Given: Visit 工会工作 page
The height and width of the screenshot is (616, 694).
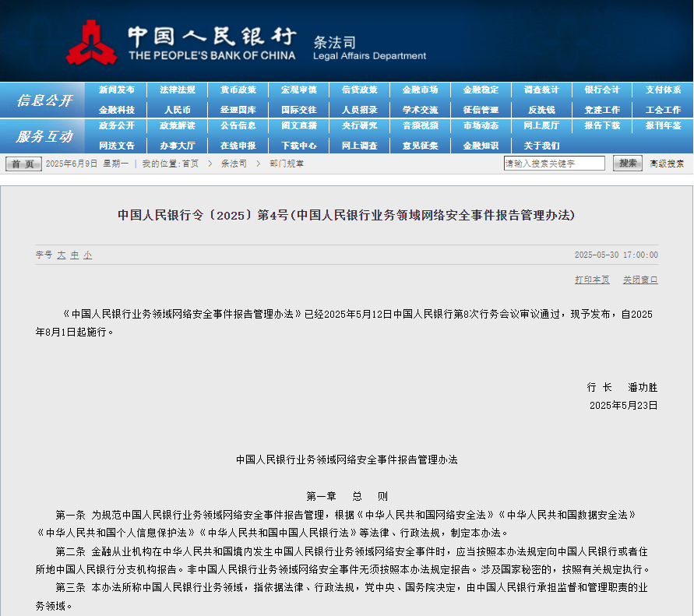Looking at the screenshot, I should 663,110.
